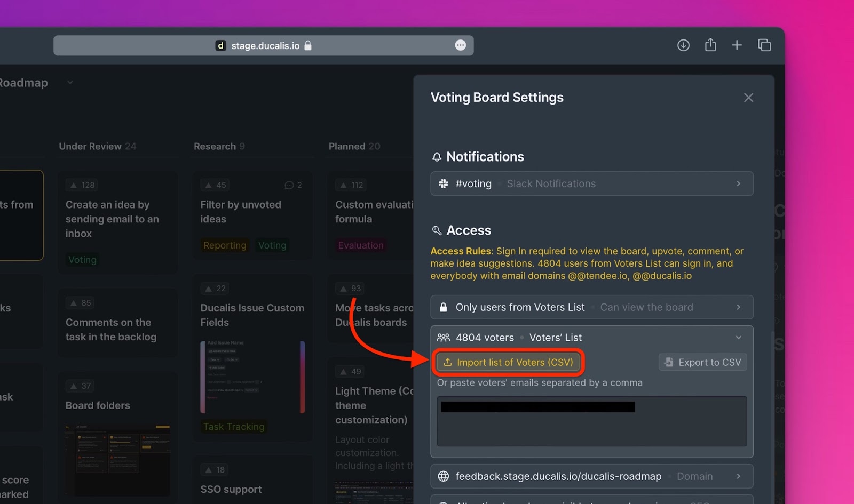Click the key icon beside Access
Viewport: 854px width, 504px height.
(437, 230)
